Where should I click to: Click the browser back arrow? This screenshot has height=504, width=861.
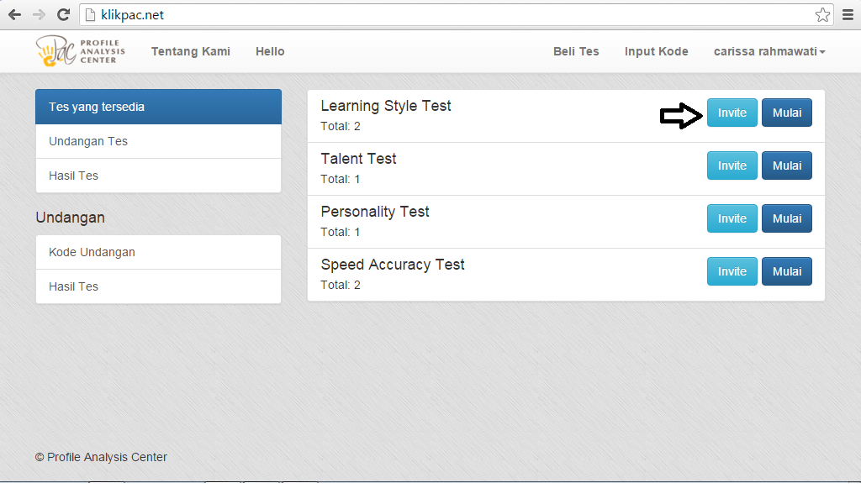14,14
